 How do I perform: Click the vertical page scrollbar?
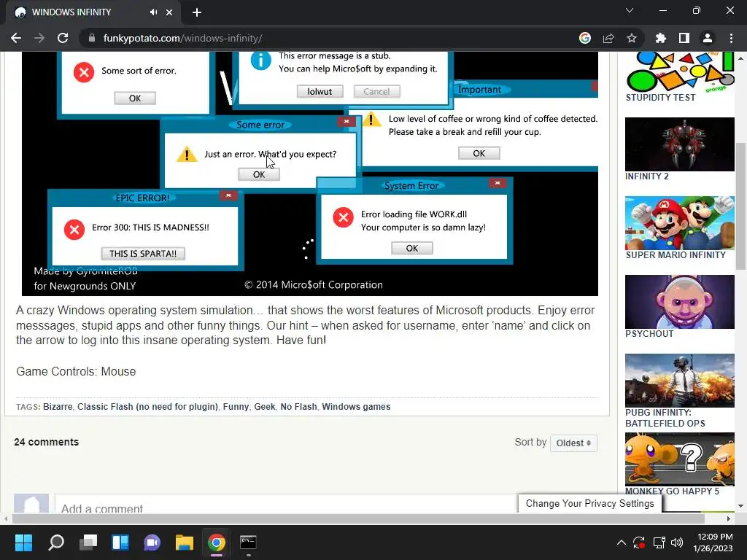coord(741,206)
